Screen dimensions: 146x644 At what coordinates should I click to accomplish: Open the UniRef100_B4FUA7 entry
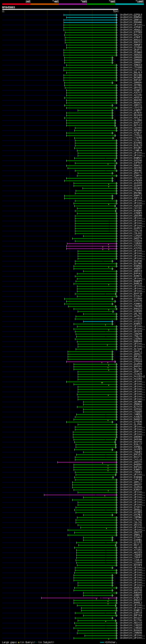tap(131, 80)
